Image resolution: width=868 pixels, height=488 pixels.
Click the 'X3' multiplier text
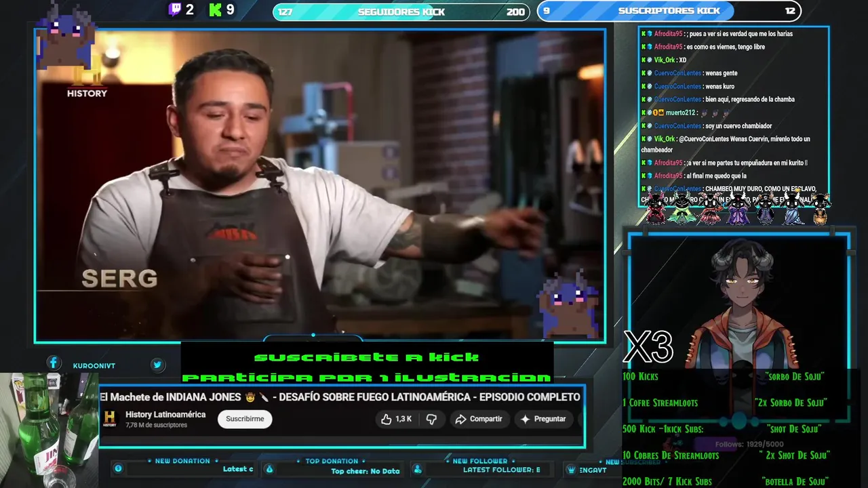(648, 347)
